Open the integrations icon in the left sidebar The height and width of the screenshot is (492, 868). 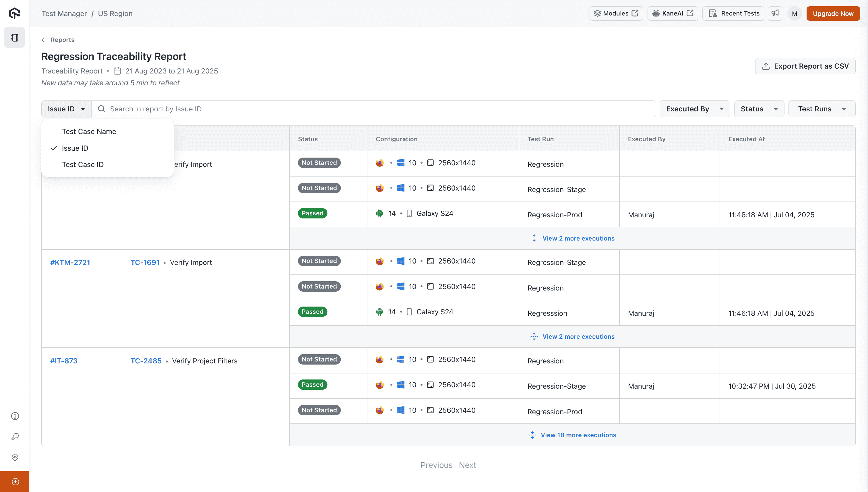[15, 457]
